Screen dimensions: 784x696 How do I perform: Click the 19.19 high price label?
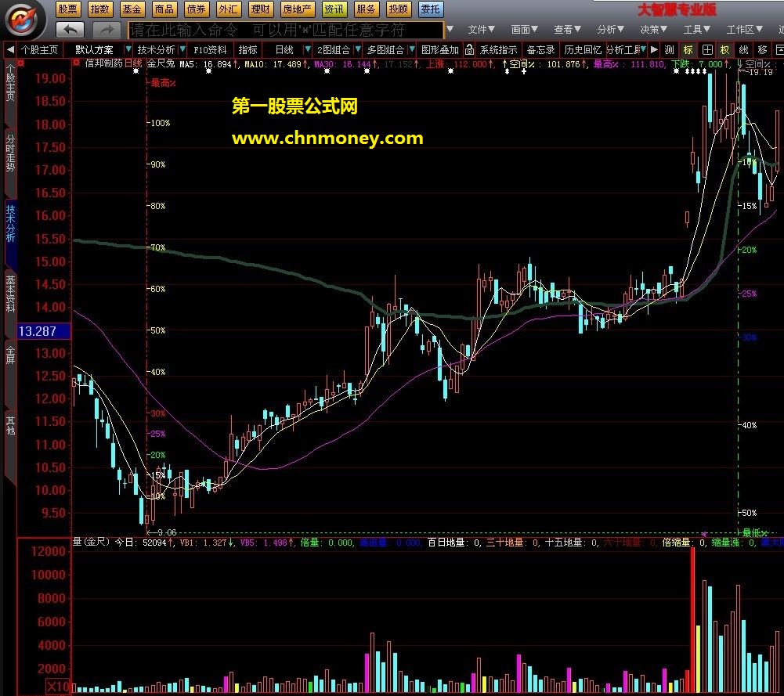[x=761, y=73]
